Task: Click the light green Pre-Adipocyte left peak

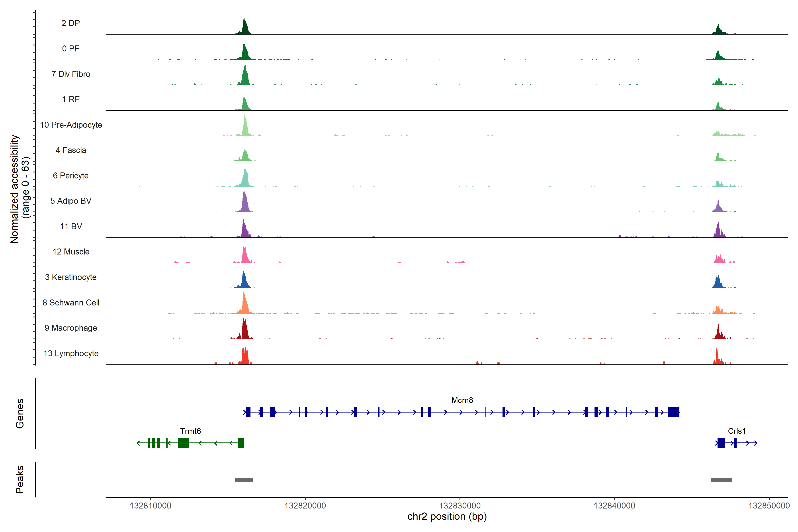Action: 245,129
